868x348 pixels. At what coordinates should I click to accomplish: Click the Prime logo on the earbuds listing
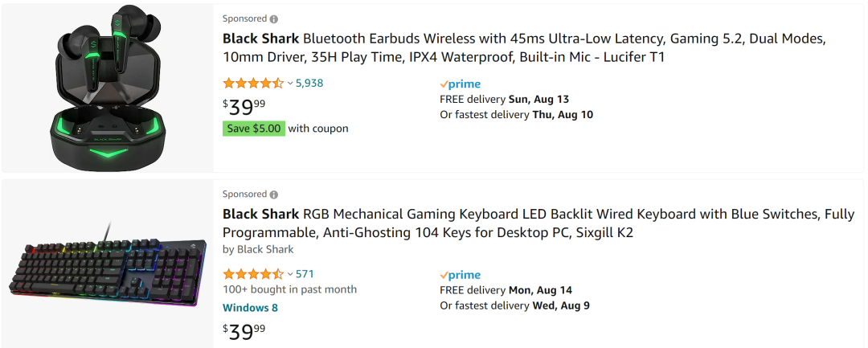pos(461,84)
